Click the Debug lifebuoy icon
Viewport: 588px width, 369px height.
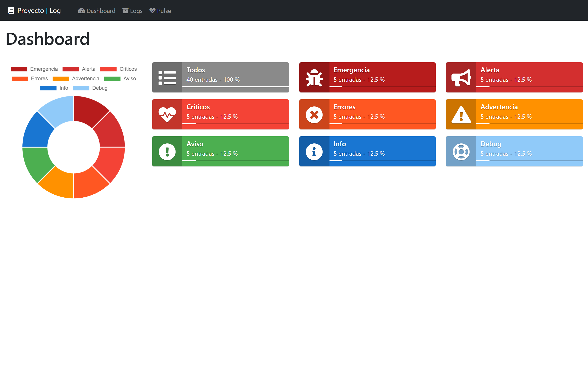(x=461, y=152)
